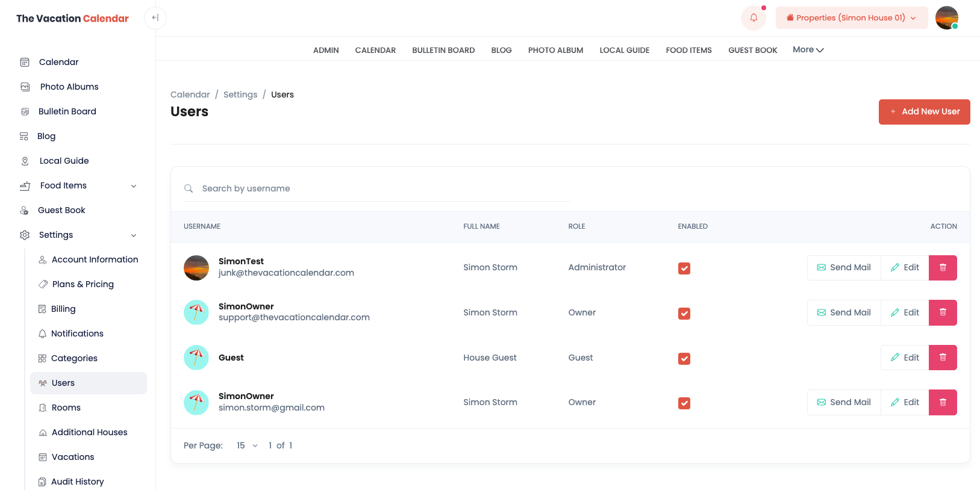Open Calendar from sidebar calendar icon
This screenshot has height=490, width=980.
click(25, 62)
